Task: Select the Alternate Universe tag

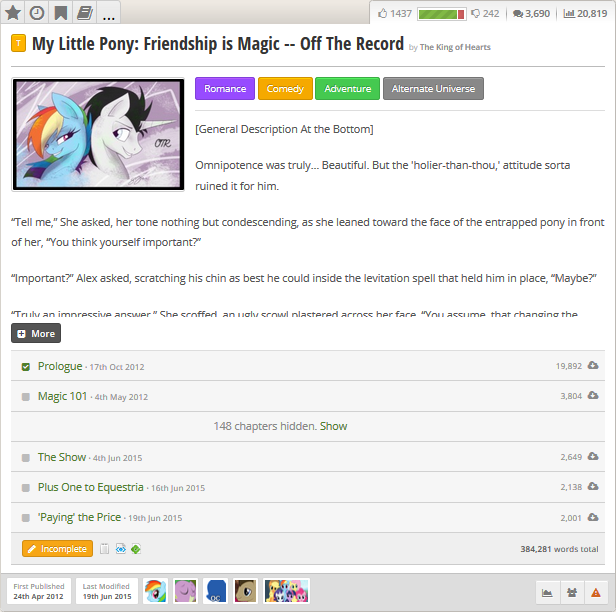Action: coord(433,88)
